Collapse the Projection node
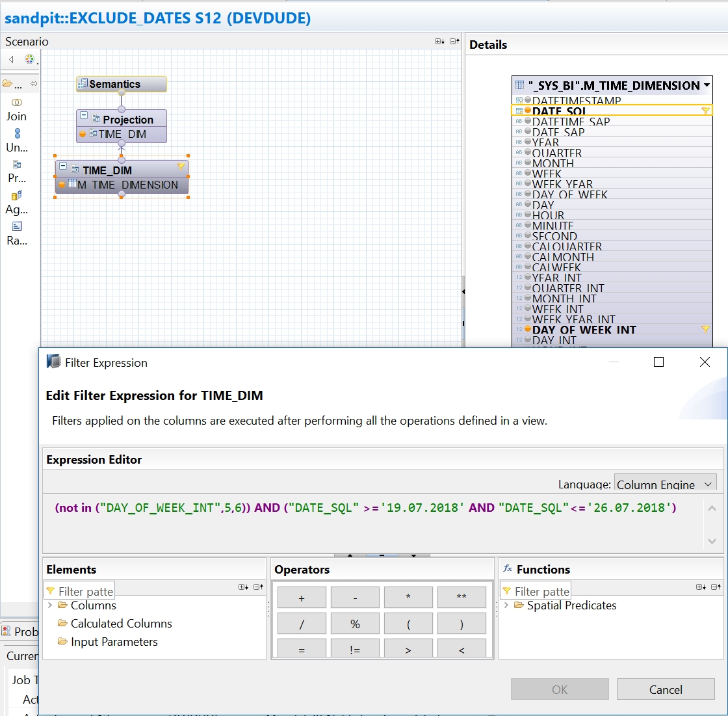Image resolution: width=728 pixels, height=716 pixels. tap(84, 115)
